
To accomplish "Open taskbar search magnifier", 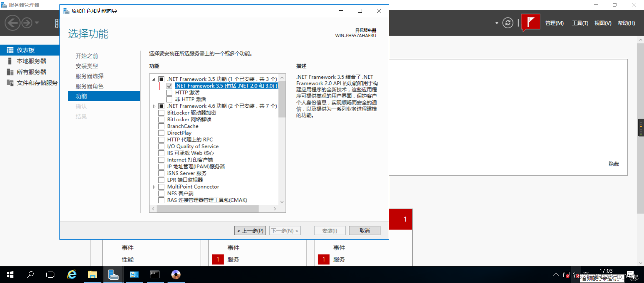I will click(30, 275).
